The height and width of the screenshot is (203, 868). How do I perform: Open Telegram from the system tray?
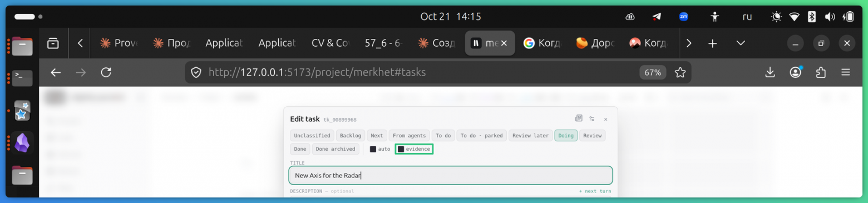[x=657, y=17]
